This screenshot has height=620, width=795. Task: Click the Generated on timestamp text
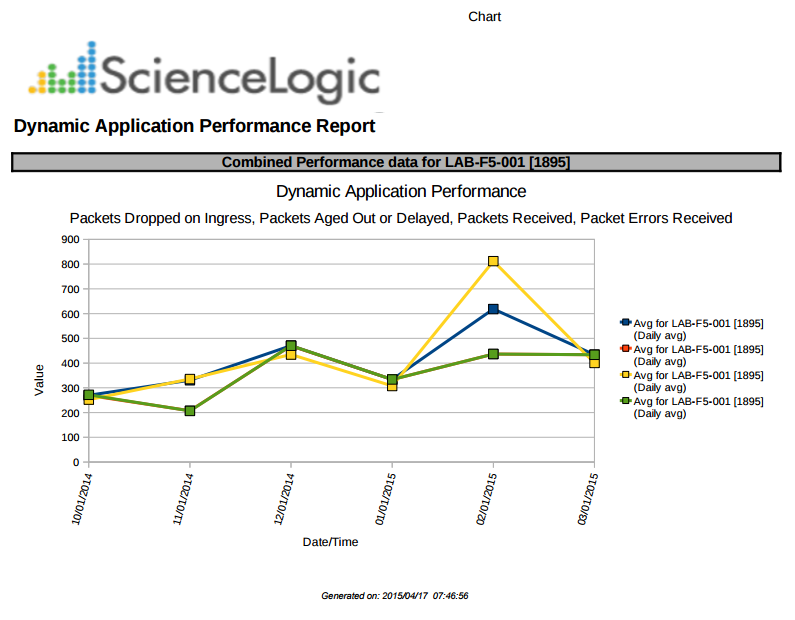pos(395,596)
